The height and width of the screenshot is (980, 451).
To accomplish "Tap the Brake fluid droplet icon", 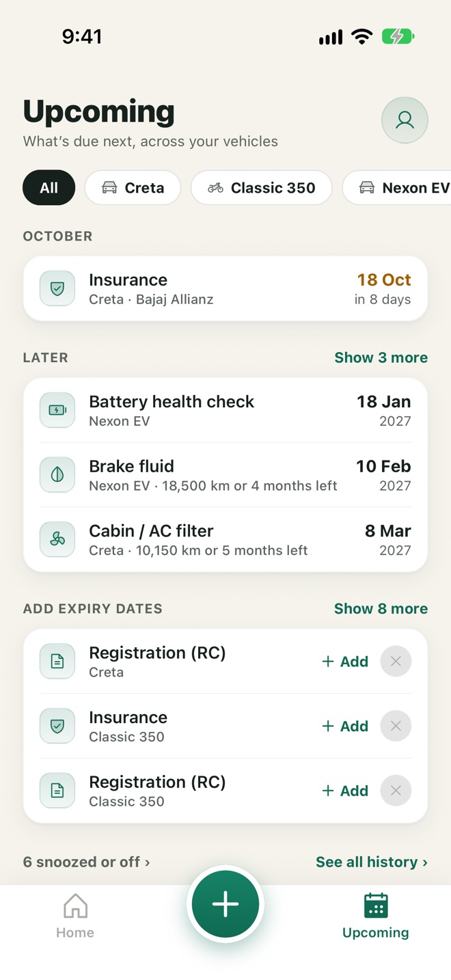I will (57, 475).
